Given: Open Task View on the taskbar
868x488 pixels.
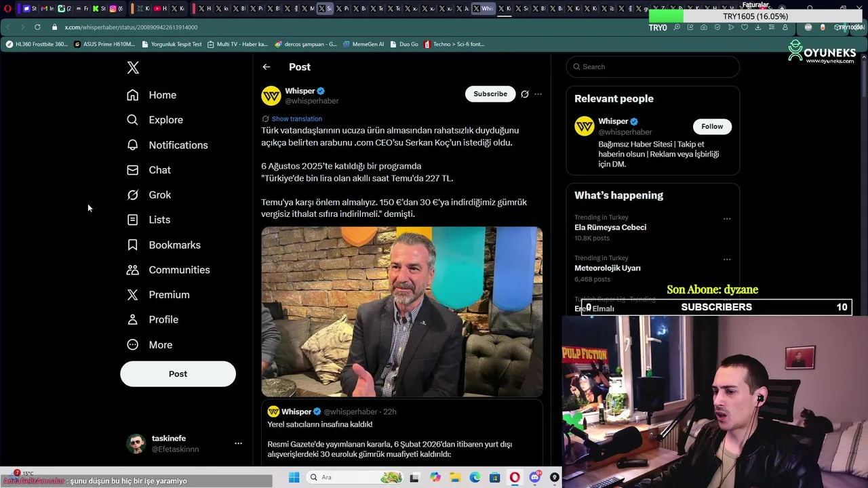Looking at the screenshot, I should click(414, 478).
